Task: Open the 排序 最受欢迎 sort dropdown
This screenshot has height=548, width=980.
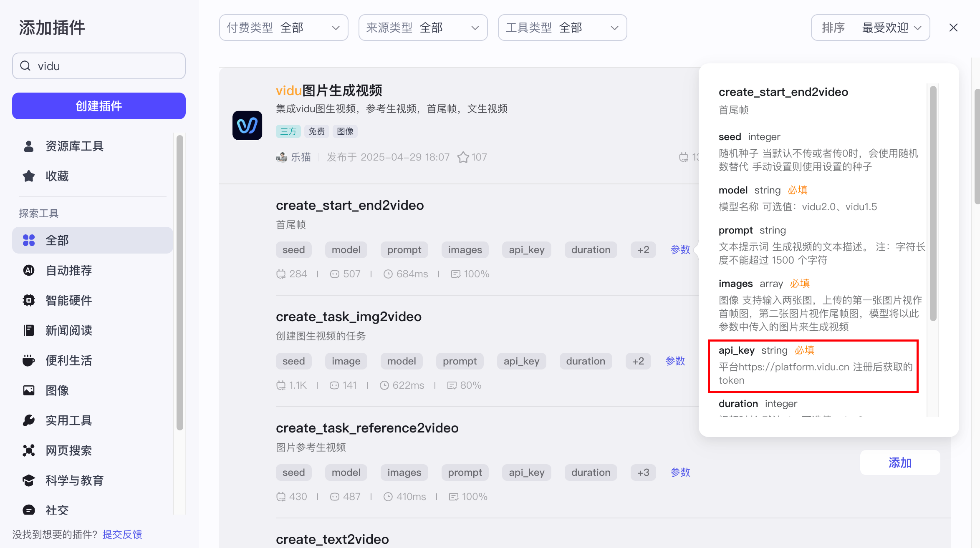Action: click(870, 28)
